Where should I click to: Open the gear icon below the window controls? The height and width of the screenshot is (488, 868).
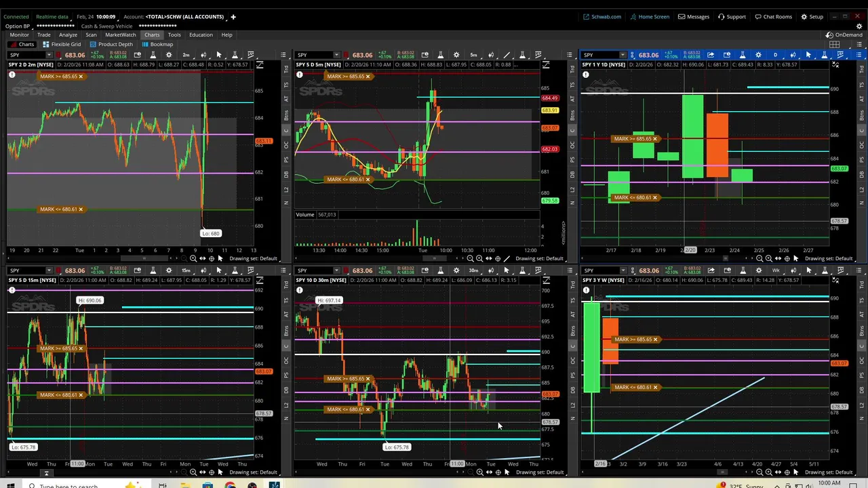859,26
